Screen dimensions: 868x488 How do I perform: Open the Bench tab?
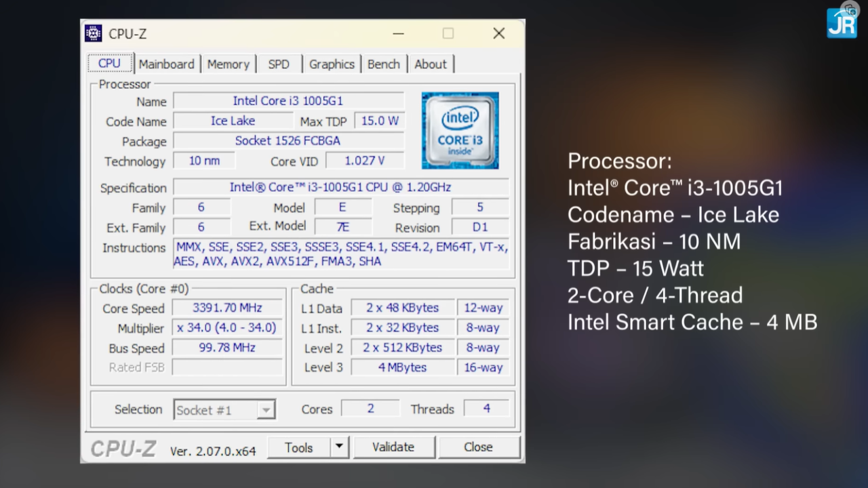click(x=384, y=64)
